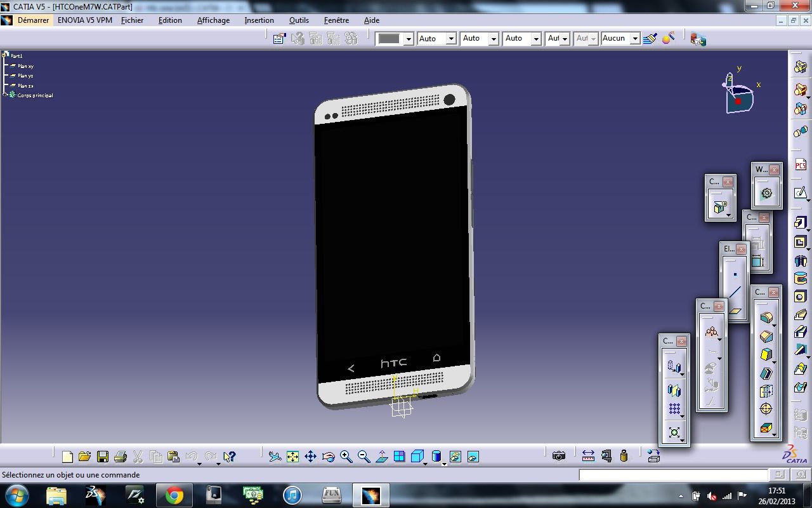Image resolution: width=812 pixels, height=508 pixels.
Task: Click the gear icon in W... palette
Action: coord(766,194)
